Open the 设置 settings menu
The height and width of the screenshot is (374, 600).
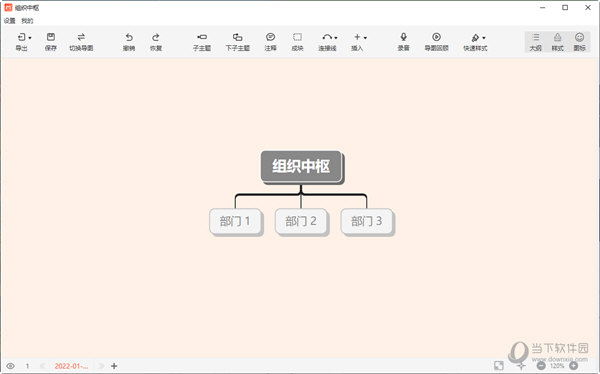(x=9, y=21)
